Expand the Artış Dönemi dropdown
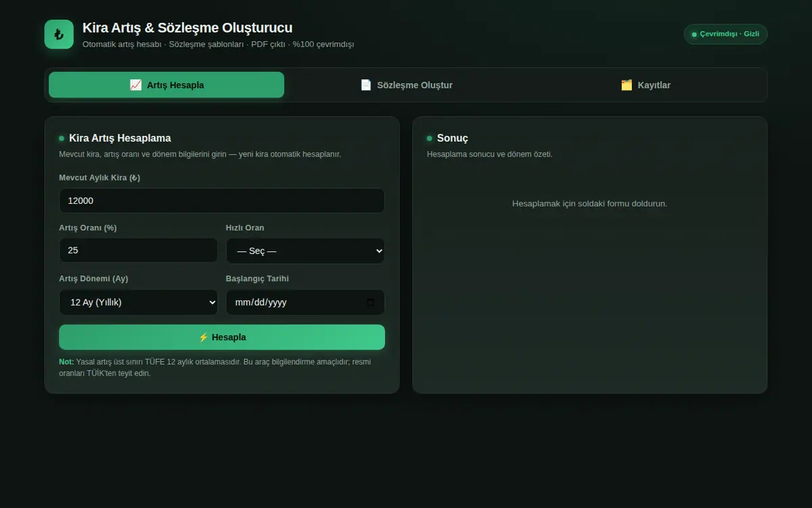This screenshot has width=812, height=508. [x=139, y=303]
